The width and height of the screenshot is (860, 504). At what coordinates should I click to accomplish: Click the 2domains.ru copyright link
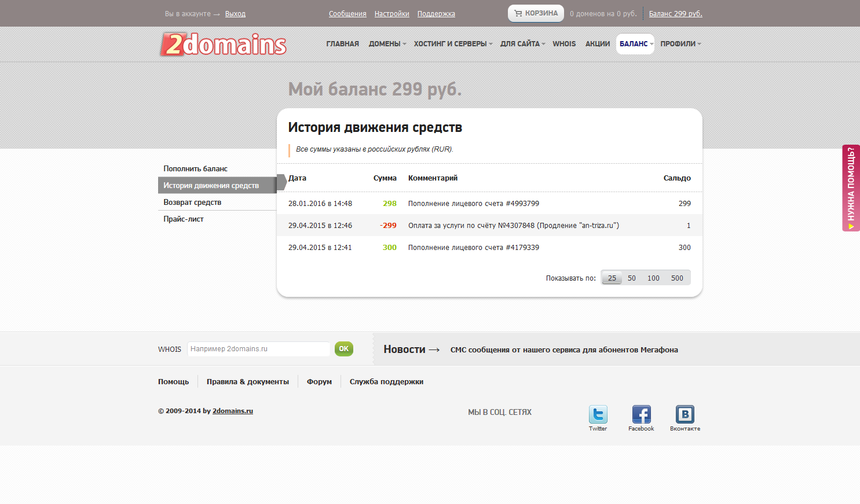pos(233,411)
